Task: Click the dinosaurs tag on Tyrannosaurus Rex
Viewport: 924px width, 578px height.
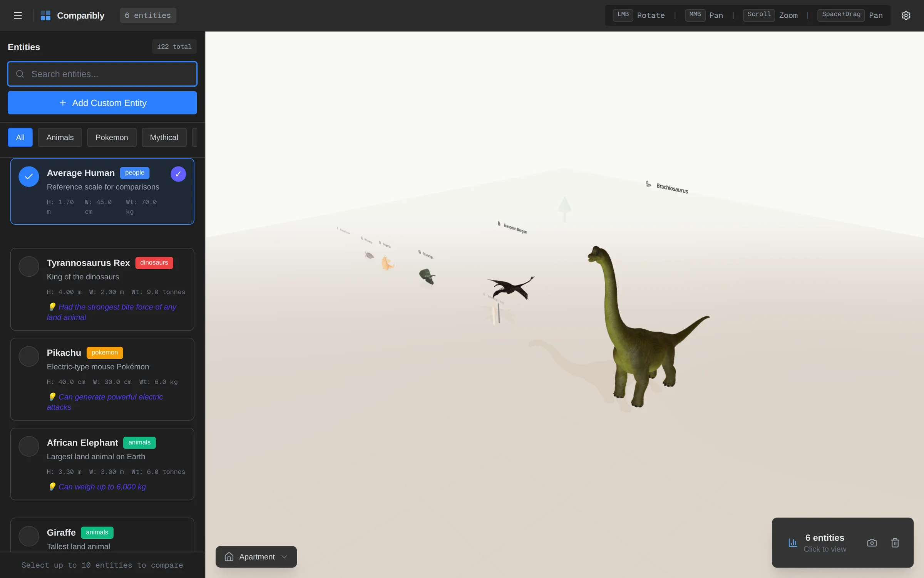Action: tap(154, 263)
